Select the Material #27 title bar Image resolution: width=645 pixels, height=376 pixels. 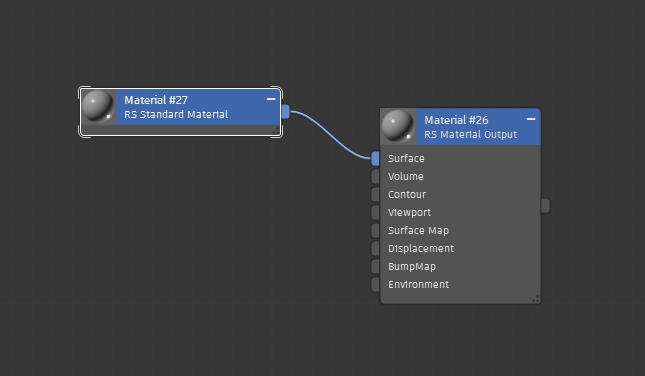click(198, 107)
